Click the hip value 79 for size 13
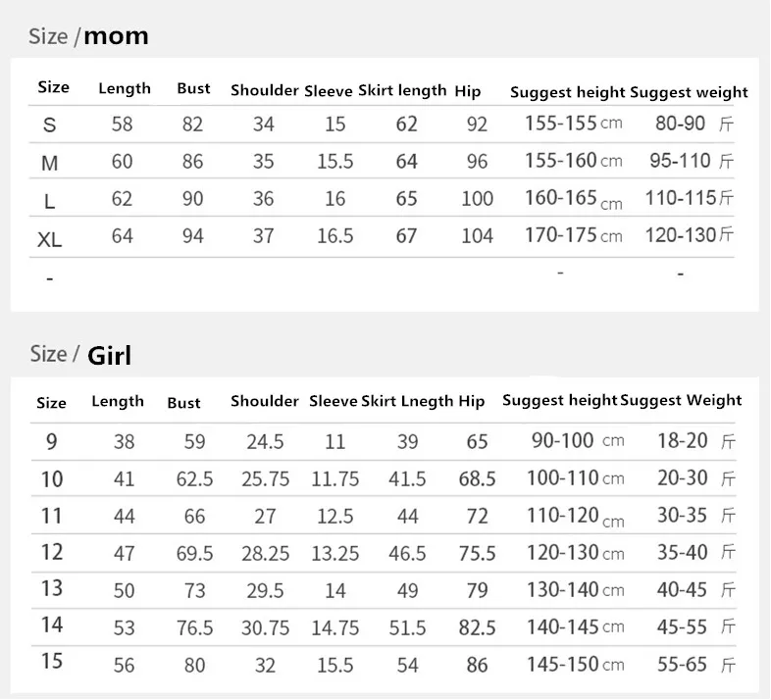The width and height of the screenshot is (771, 700). (477, 590)
